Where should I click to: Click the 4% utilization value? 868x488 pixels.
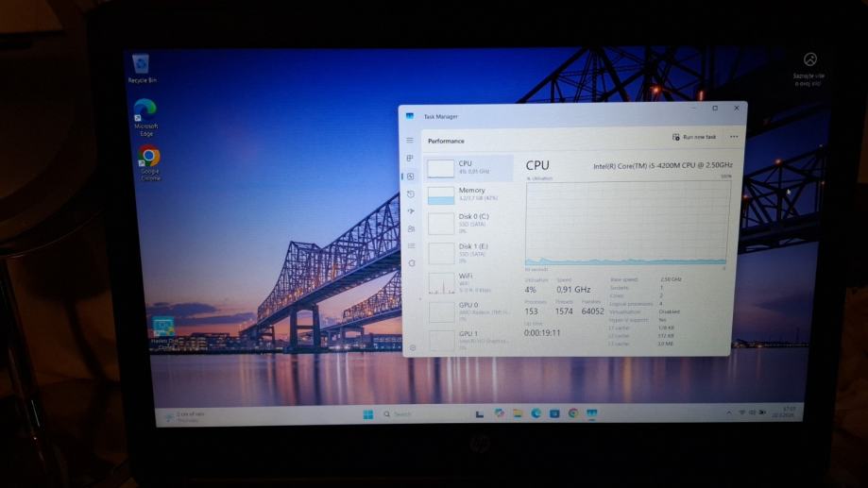pyautogui.click(x=530, y=290)
